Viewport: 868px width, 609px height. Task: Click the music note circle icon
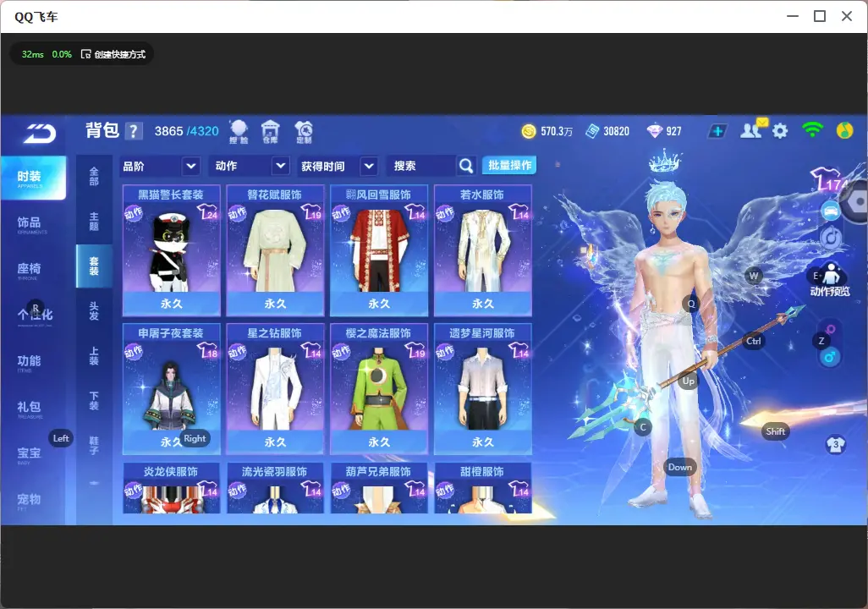[831, 238]
